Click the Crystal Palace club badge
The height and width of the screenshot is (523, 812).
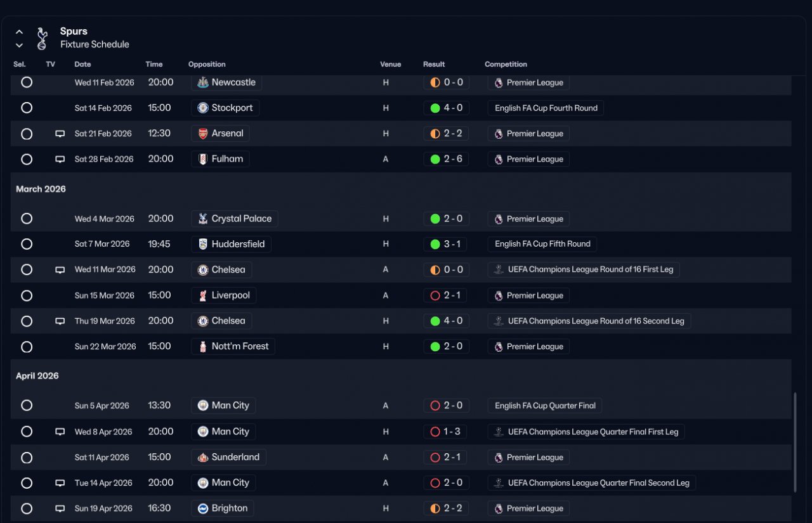click(x=203, y=219)
